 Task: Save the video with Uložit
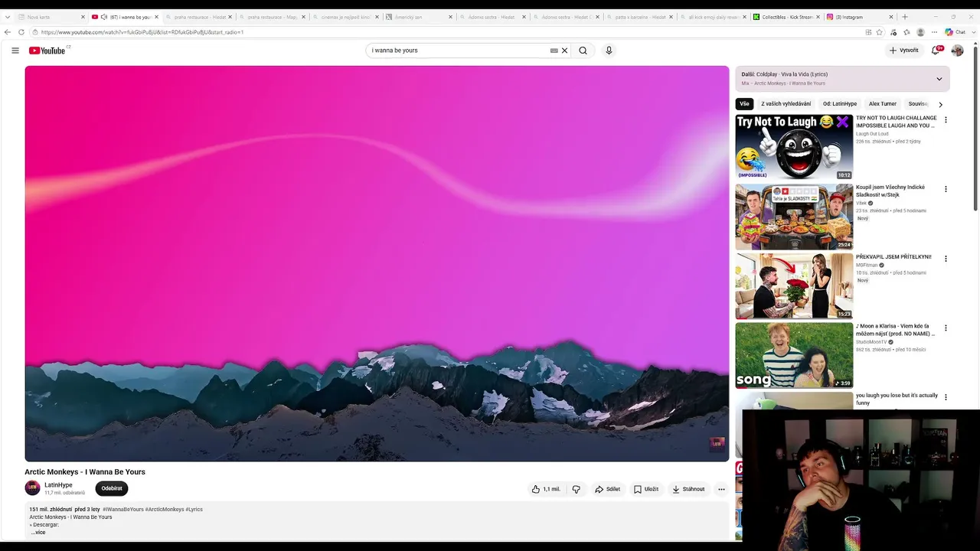click(646, 489)
